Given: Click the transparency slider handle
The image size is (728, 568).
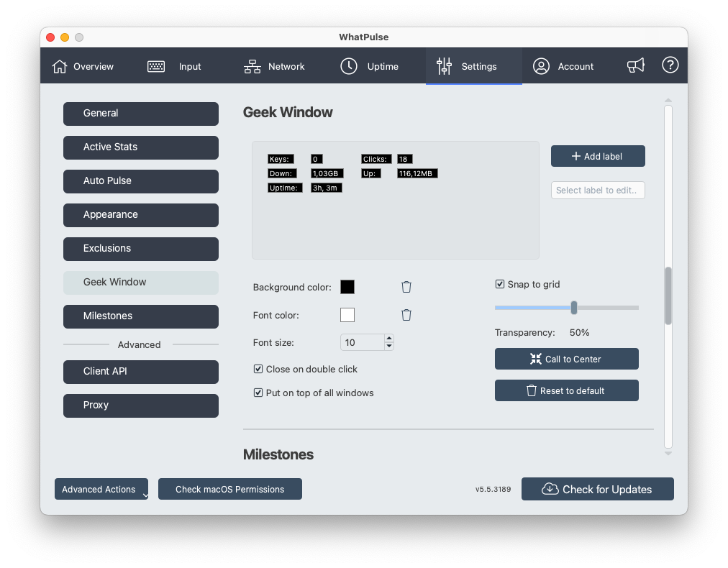Looking at the screenshot, I should [x=574, y=307].
